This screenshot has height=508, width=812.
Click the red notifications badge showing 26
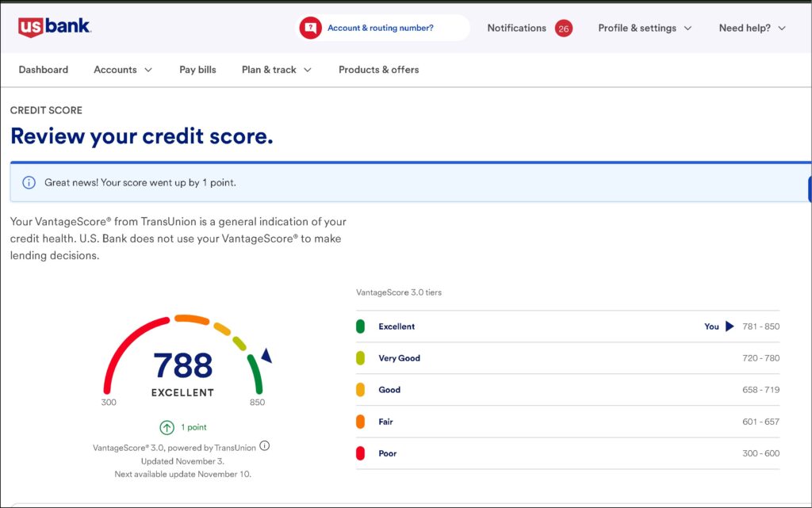point(563,29)
